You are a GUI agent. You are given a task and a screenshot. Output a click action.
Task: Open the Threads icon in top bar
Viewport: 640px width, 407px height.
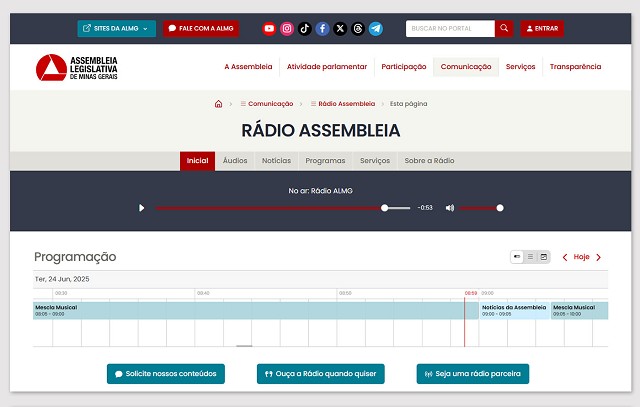[358, 29]
